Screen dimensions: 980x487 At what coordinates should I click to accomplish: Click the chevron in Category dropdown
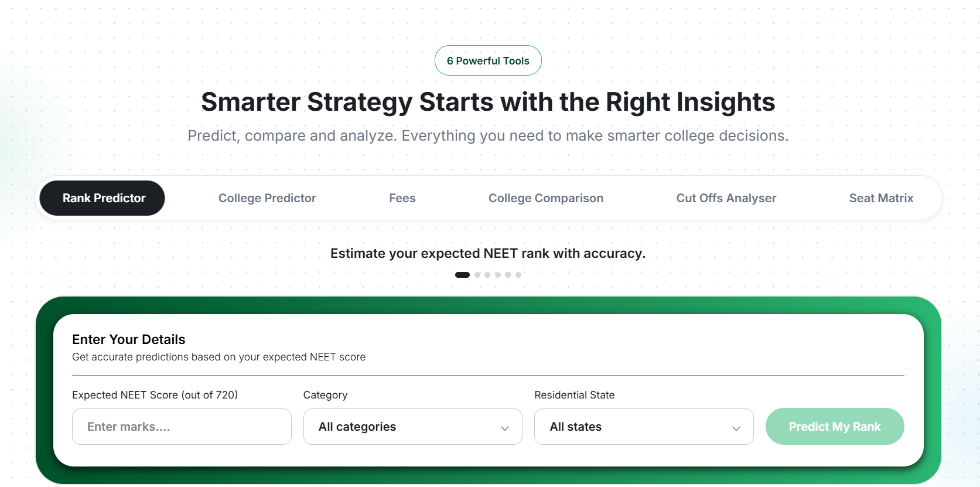click(x=505, y=428)
